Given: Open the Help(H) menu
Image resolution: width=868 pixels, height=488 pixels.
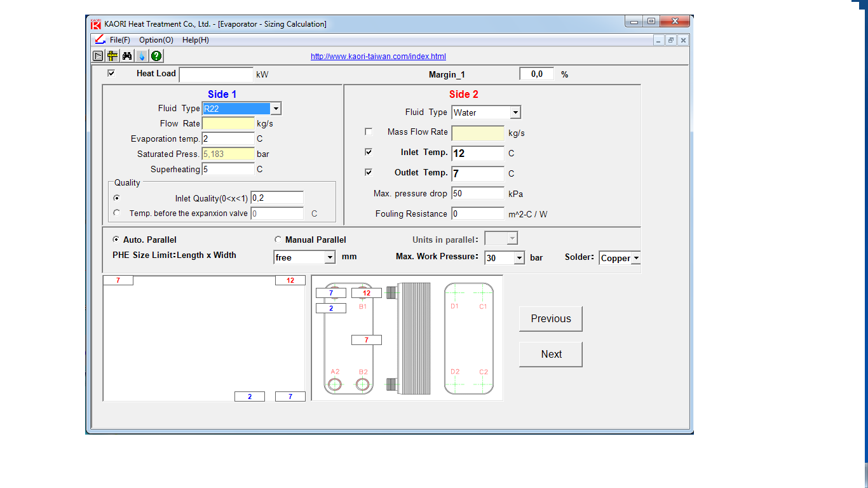Looking at the screenshot, I should (196, 40).
